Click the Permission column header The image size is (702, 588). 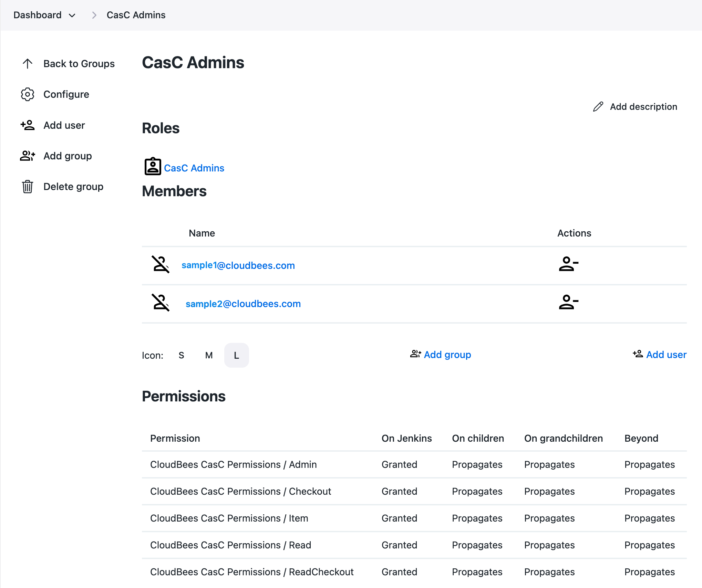175,438
